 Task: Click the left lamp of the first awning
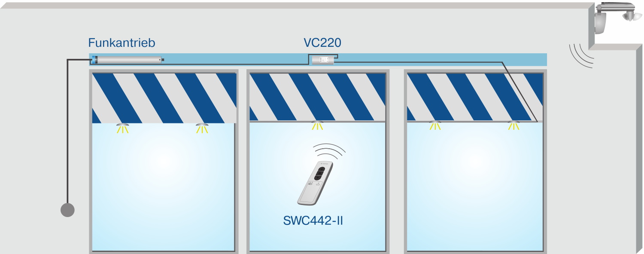point(123,128)
